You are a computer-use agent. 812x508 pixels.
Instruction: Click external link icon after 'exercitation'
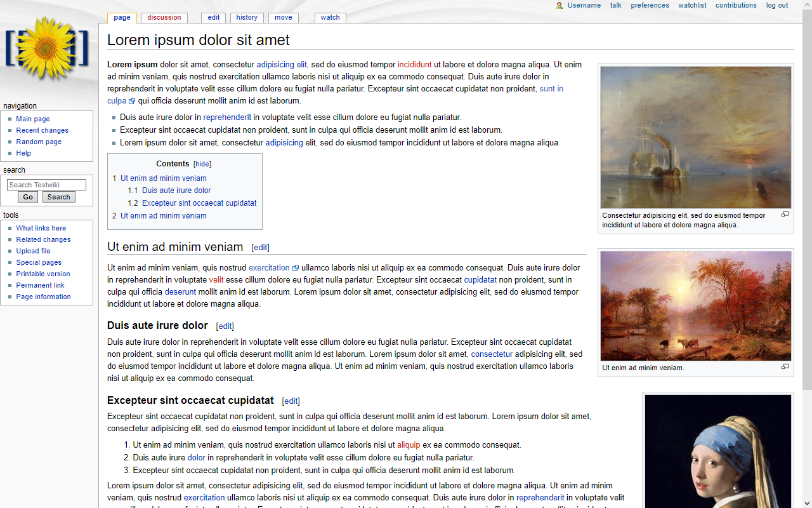pos(295,268)
